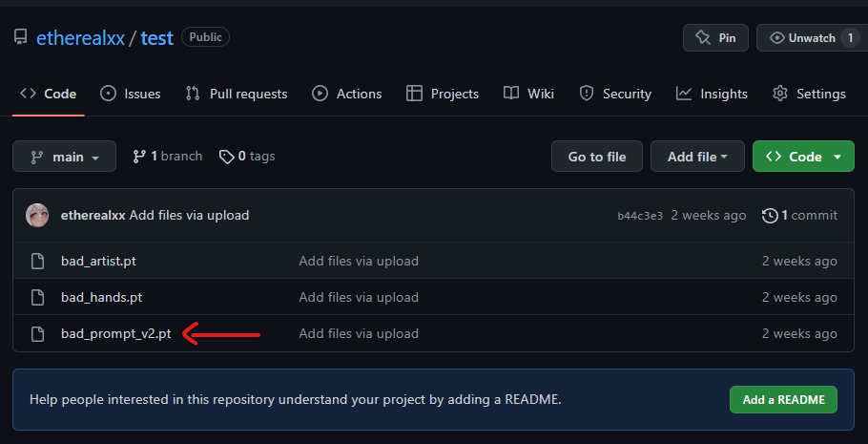Click the repository book icon
The width and height of the screenshot is (868, 444).
20,37
